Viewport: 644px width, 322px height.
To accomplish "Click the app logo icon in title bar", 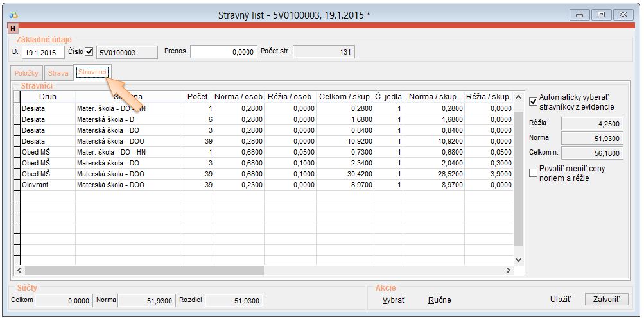I will coord(13,14).
